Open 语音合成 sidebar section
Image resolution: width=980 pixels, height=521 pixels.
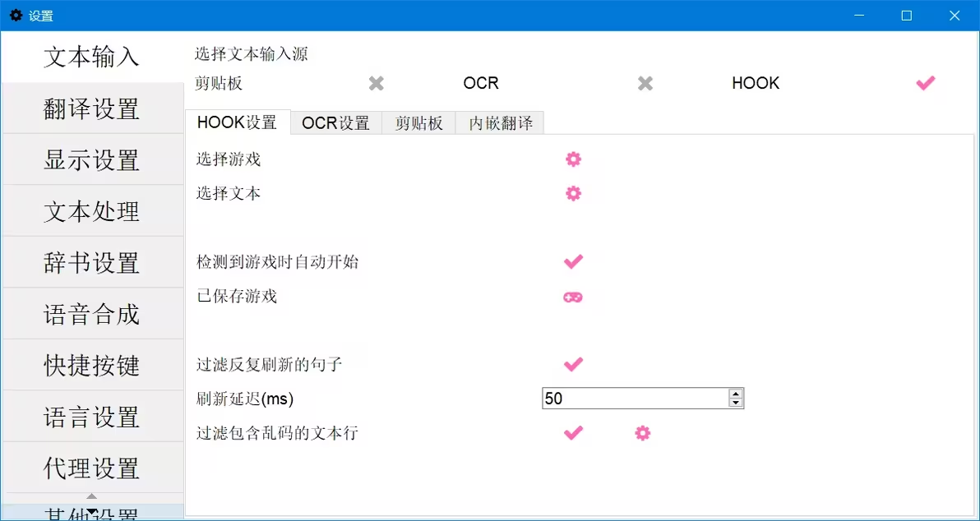pos(92,314)
